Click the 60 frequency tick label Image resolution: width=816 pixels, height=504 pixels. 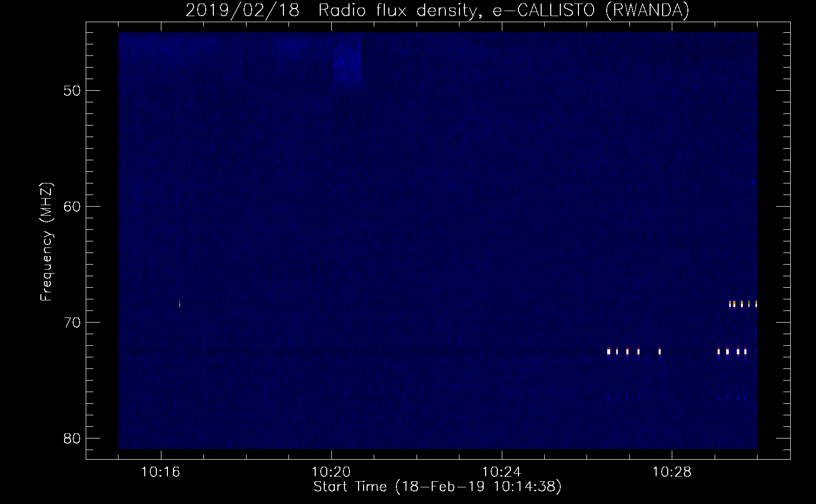(x=73, y=207)
